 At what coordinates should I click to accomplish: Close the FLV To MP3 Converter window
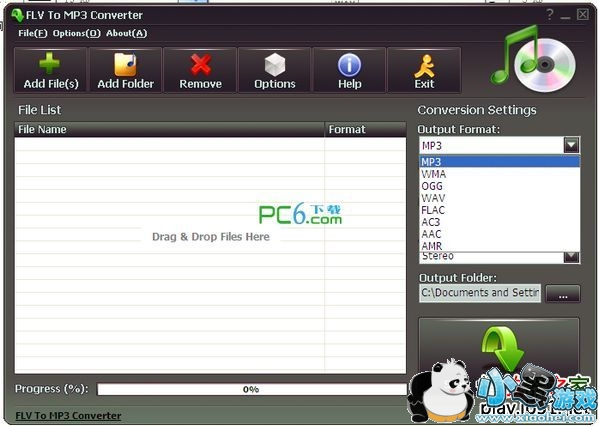[x=583, y=15]
